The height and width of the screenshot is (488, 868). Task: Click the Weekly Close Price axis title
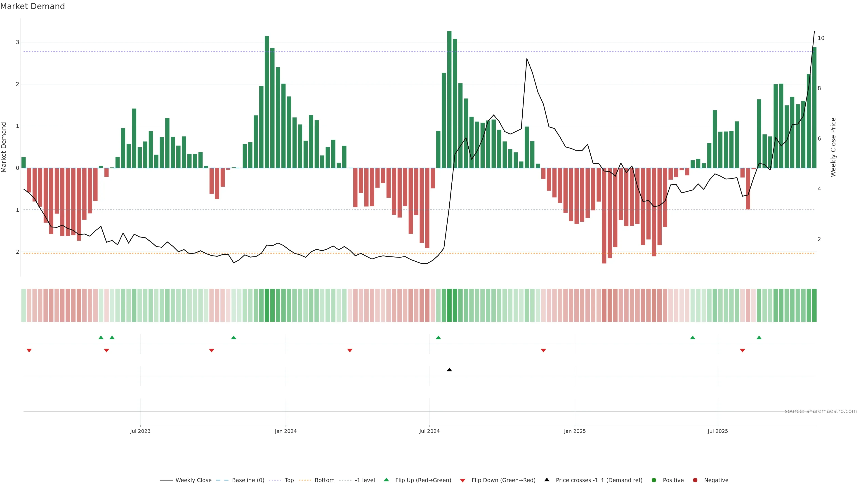(x=833, y=147)
